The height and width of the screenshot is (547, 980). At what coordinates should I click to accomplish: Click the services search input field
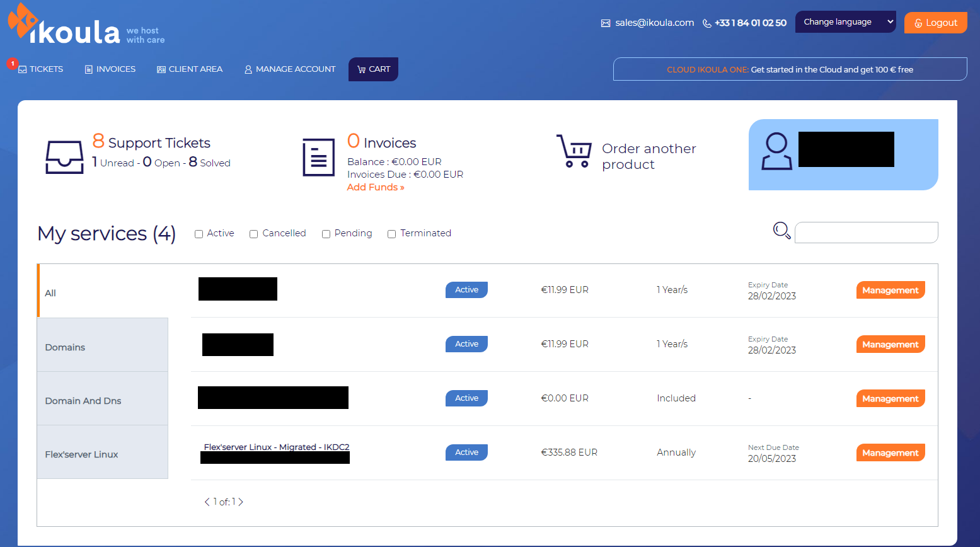866,232
